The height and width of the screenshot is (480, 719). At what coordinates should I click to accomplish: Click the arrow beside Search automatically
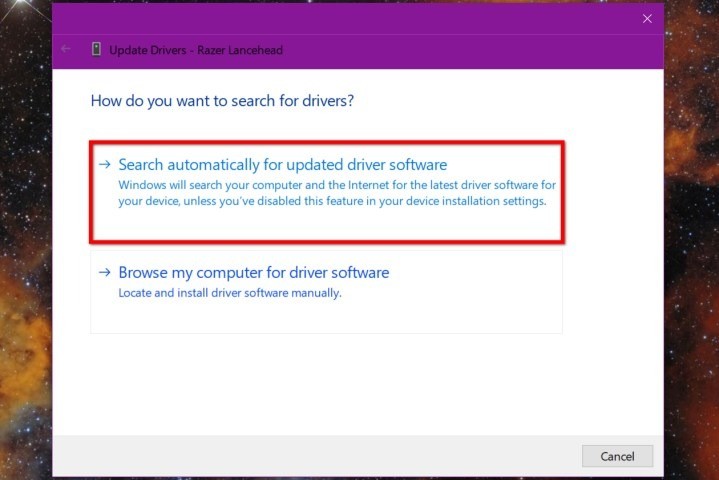tap(105, 164)
